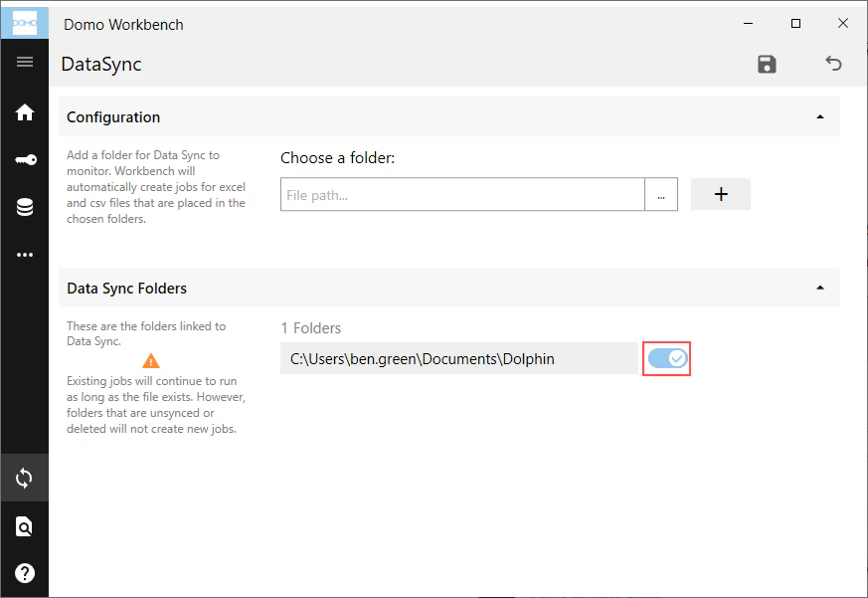Add the folder with the plus button

coord(720,194)
